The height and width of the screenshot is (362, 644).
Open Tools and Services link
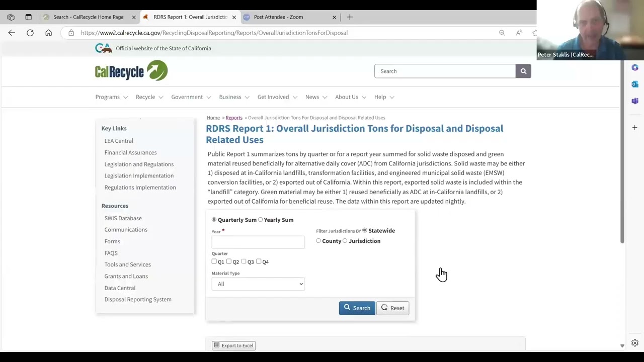pos(127,264)
